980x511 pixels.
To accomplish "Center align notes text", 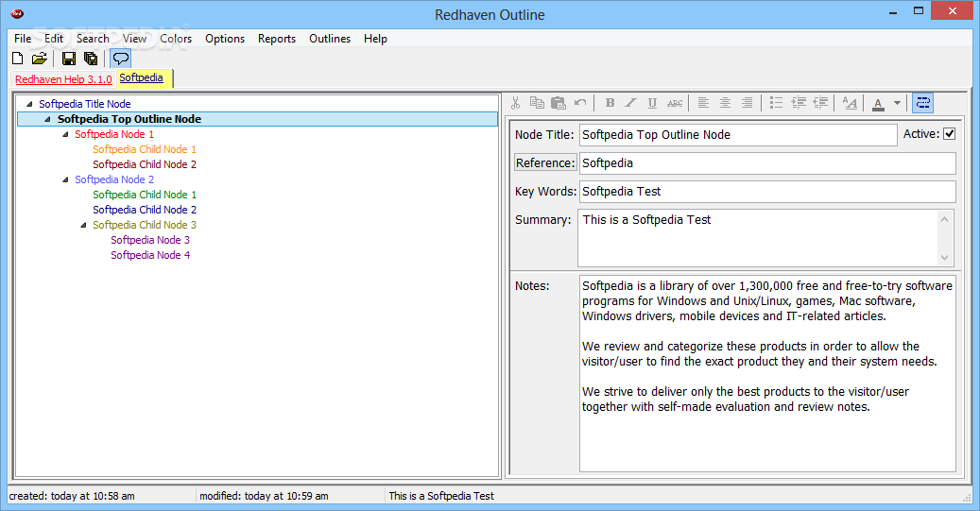I will point(725,103).
